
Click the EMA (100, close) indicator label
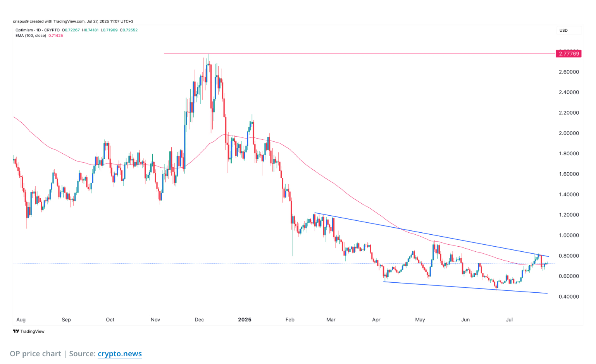pyautogui.click(x=31, y=36)
